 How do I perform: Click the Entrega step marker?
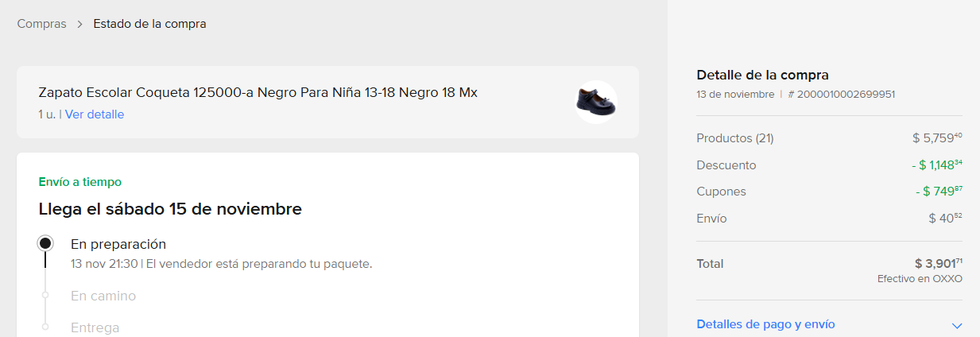point(45,327)
